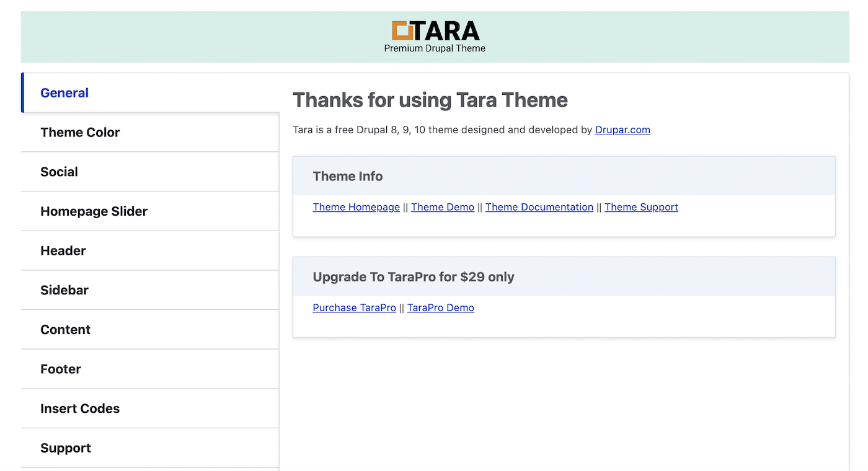Click the Upgrade To TaraPro header
This screenshot has height=471, width=868.
pos(413,277)
